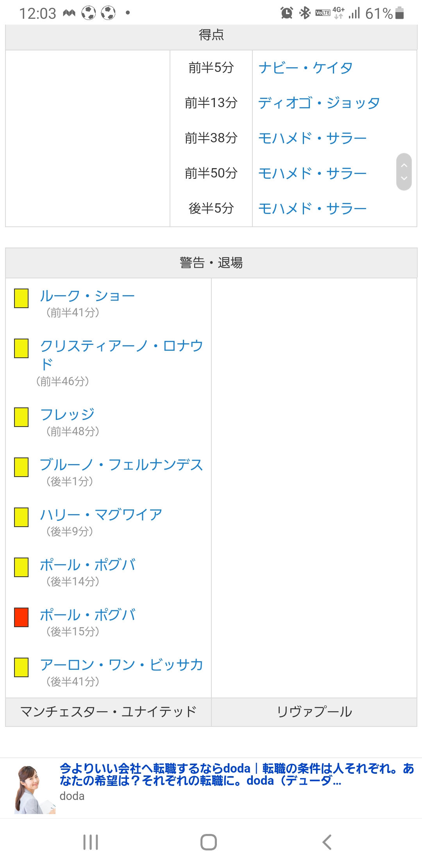Open モハメド・サラー link at 前半38分
The image size is (422, 868).
coord(312,138)
